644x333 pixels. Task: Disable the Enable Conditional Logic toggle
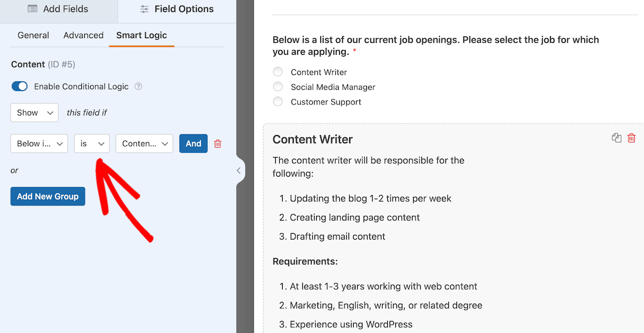pos(20,87)
